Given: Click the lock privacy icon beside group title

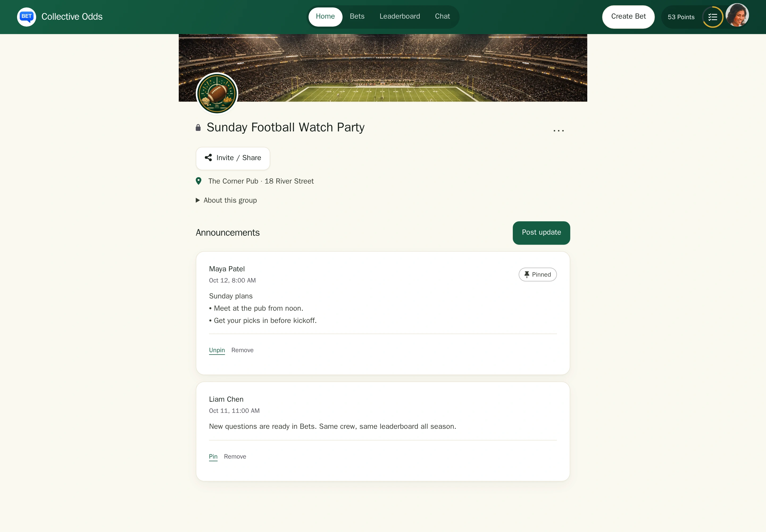Looking at the screenshot, I should [198, 128].
